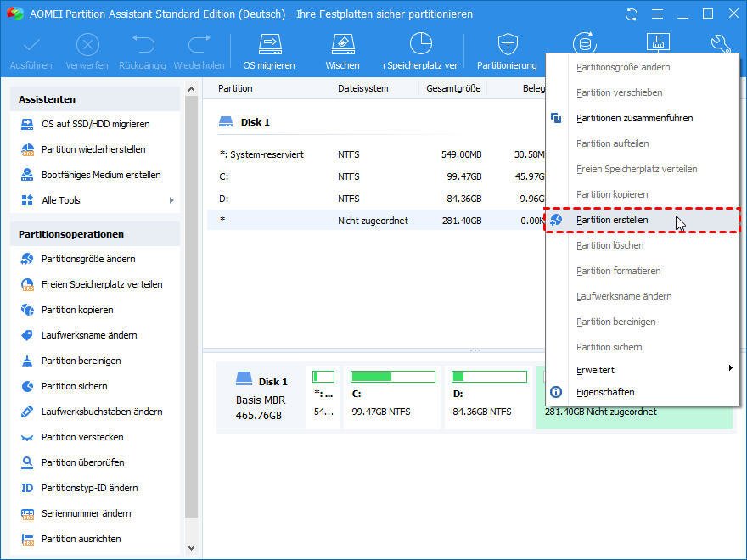Click the Wiederholen redo icon

(x=199, y=45)
